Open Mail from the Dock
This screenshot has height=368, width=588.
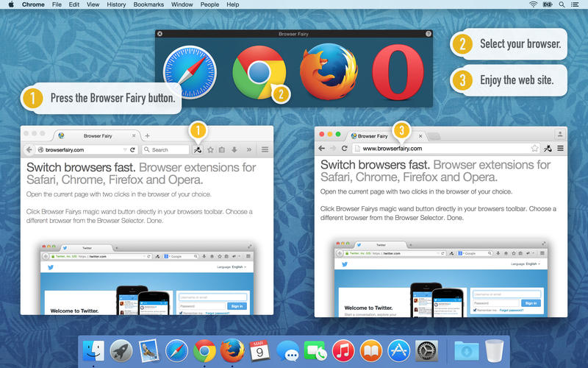(x=149, y=351)
